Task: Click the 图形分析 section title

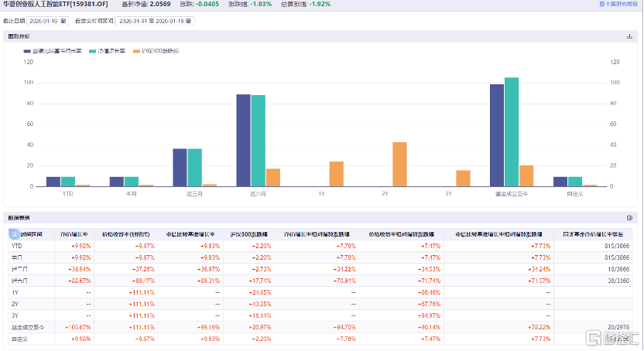Action: coord(19,36)
